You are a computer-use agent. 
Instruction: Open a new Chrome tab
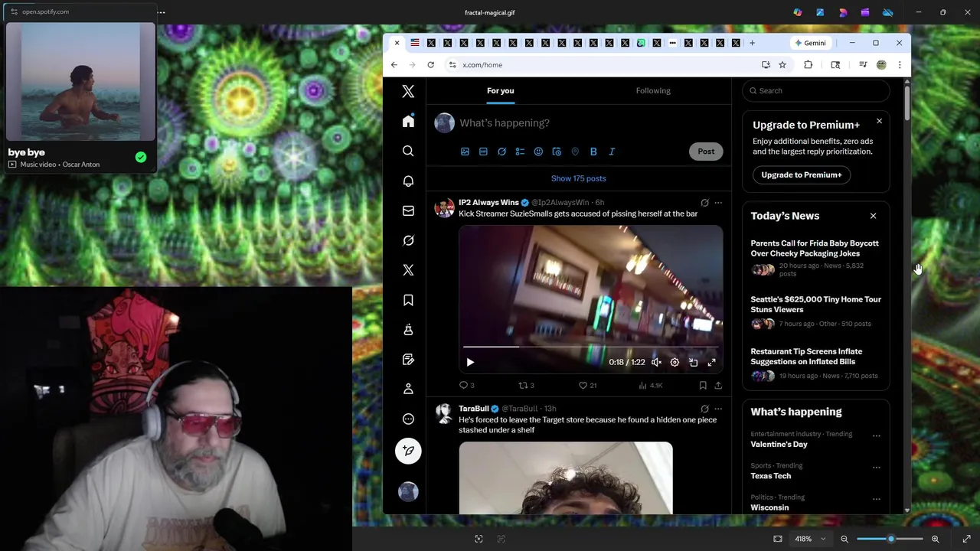point(752,43)
